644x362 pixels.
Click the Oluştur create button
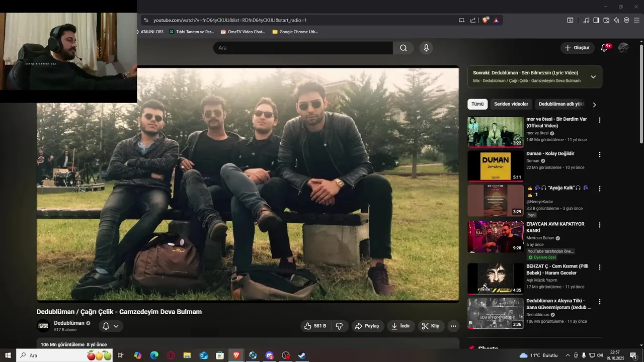tap(577, 48)
